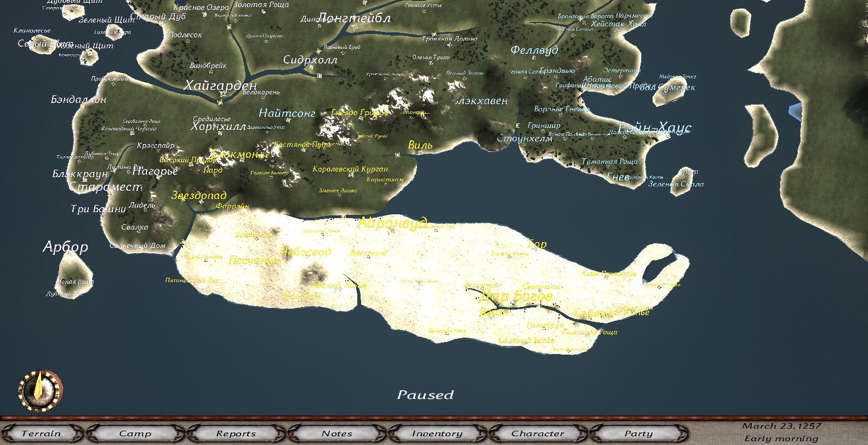Select the Каристхам label
The image size is (868, 445).
point(385,179)
